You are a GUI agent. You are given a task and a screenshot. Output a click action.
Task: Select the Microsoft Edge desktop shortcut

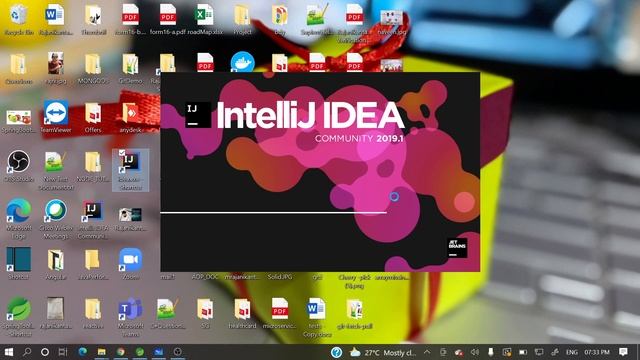pyautogui.click(x=18, y=218)
